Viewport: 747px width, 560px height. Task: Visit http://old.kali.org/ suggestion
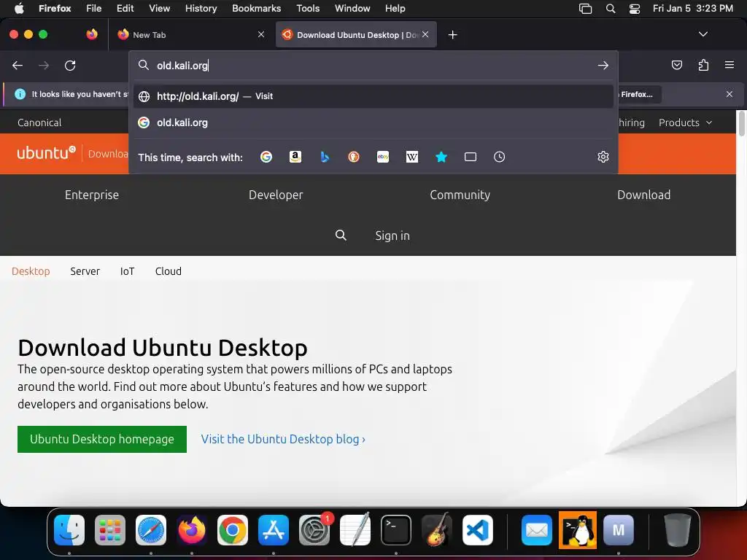point(373,96)
